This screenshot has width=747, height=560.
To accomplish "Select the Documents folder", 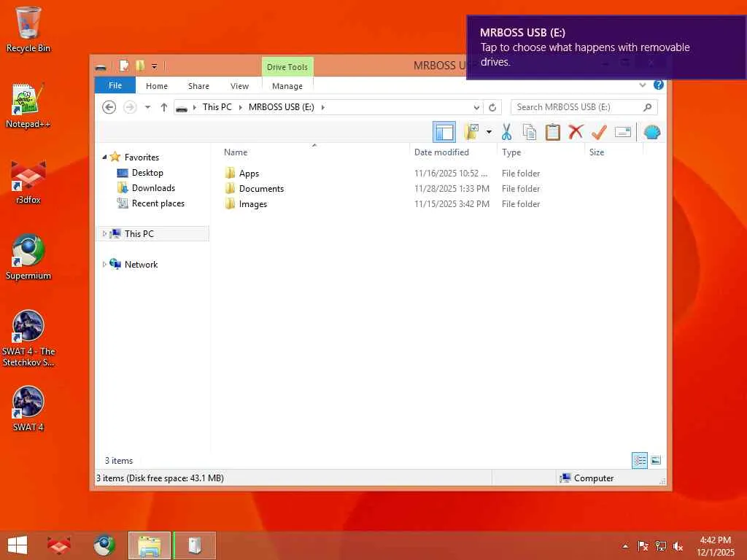I will point(261,189).
